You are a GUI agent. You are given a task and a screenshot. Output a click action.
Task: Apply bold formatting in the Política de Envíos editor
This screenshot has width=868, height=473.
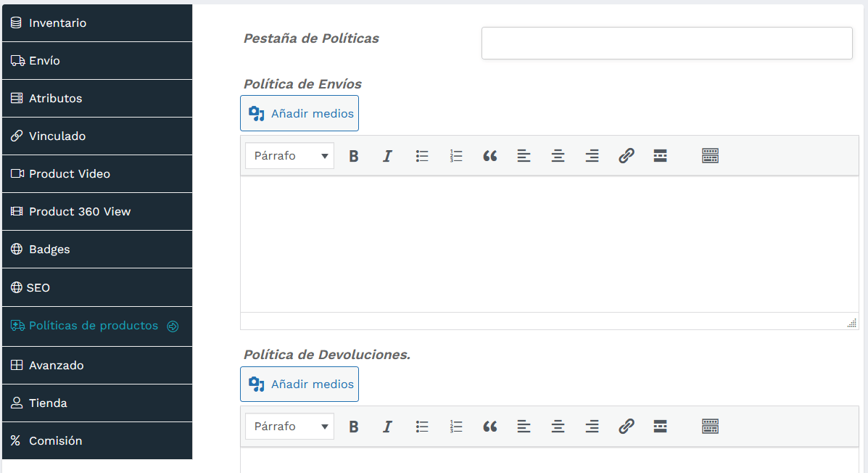[x=353, y=155]
